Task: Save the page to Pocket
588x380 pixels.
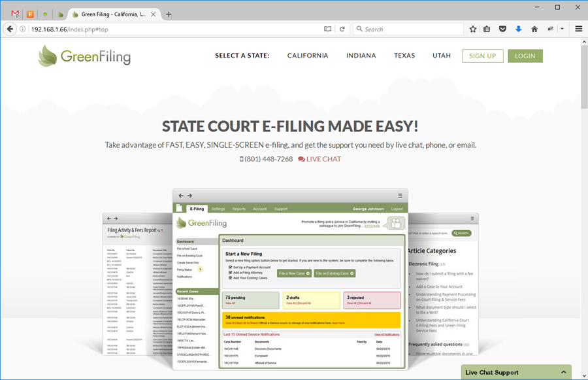Action: (x=502, y=29)
